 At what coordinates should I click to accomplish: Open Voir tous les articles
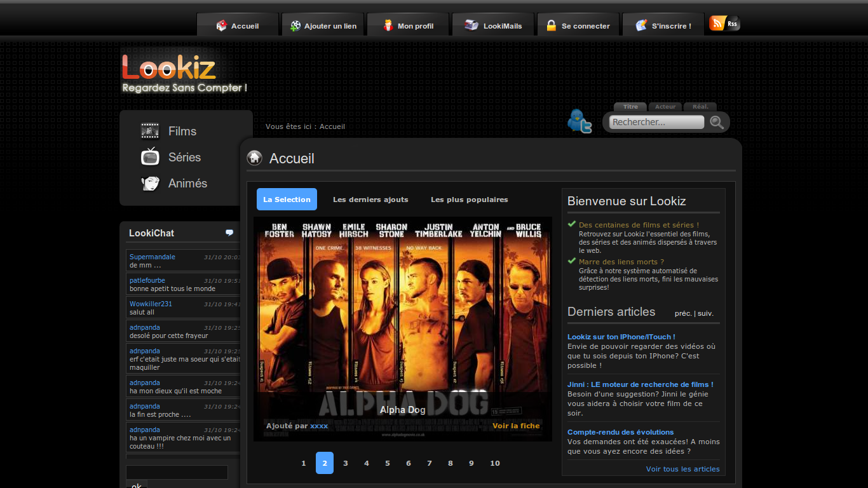pos(683,469)
